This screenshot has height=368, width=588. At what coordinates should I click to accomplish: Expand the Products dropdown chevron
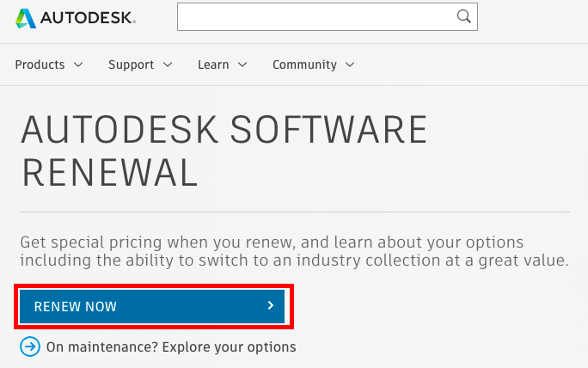(78, 64)
